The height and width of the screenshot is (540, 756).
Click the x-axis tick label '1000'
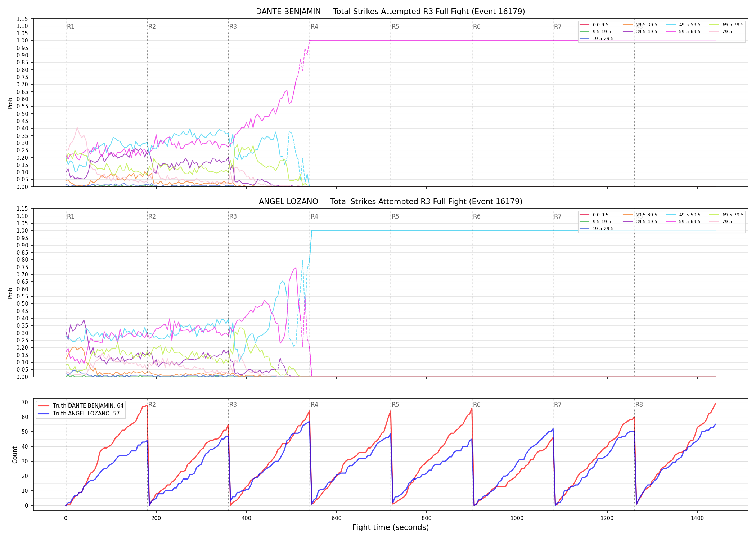point(517,518)
